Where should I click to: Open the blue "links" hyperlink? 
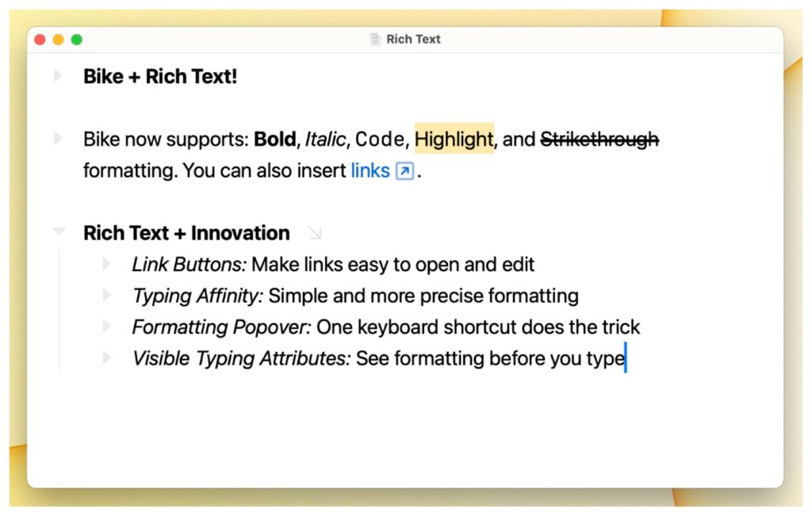coord(370,170)
